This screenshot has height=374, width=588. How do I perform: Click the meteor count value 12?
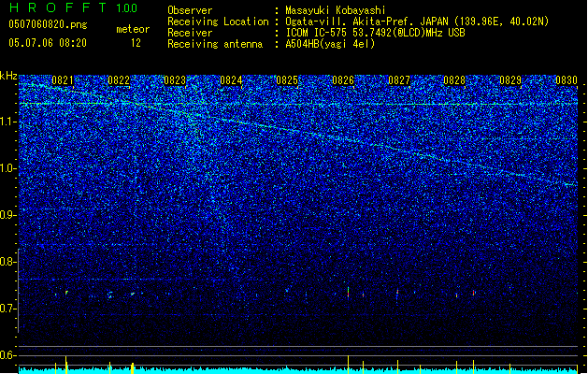[136, 43]
